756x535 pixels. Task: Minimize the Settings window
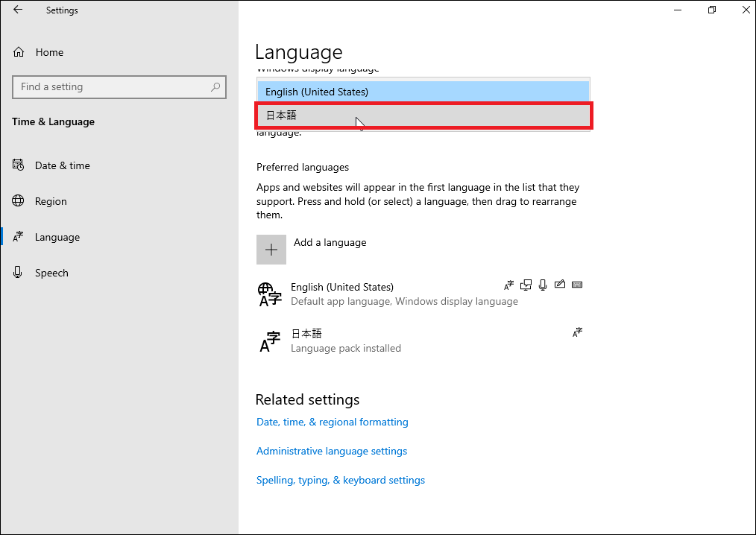coord(678,10)
